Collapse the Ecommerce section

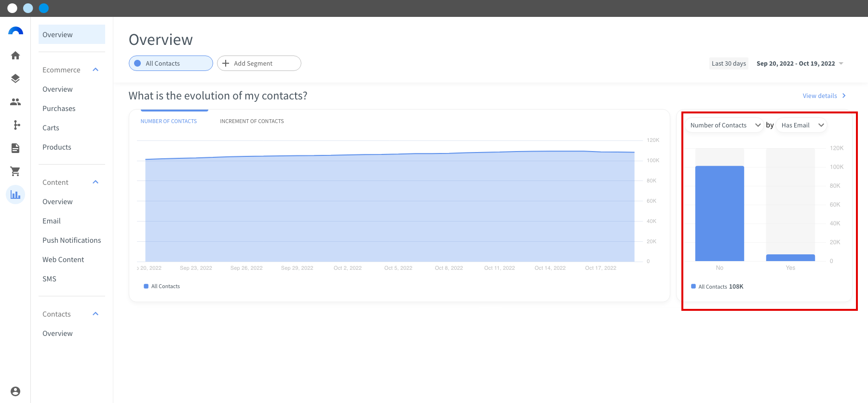coord(95,69)
